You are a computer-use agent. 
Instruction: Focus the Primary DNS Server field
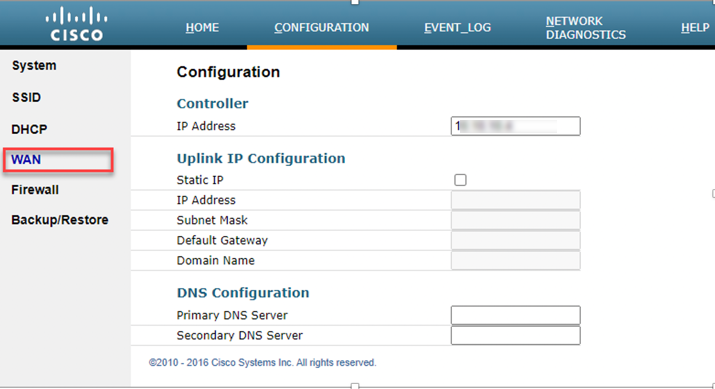[516, 315]
